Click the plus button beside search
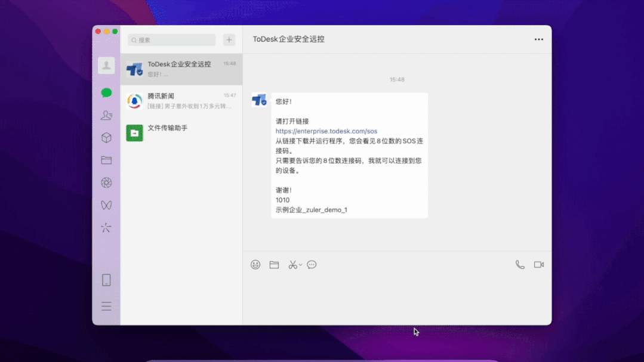The height and width of the screenshot is (362, 644). 229,40
